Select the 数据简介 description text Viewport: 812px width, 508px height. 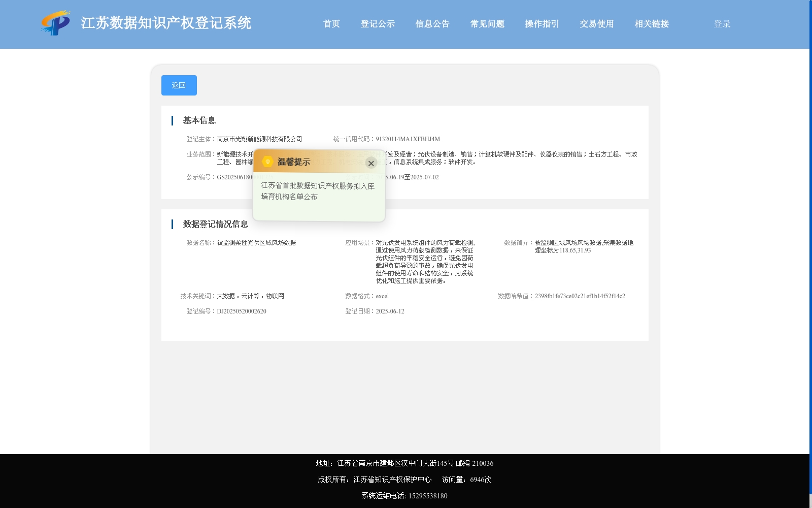tap(584, 246)
